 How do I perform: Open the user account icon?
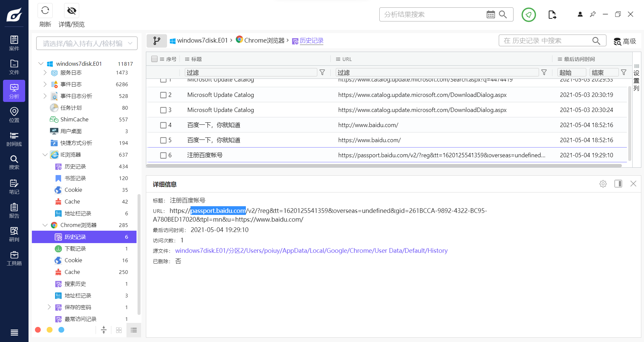(580, 14)
